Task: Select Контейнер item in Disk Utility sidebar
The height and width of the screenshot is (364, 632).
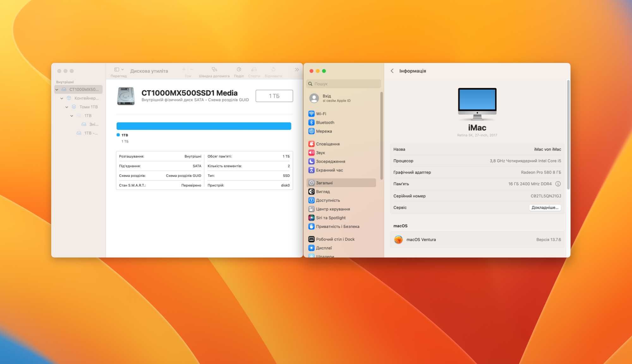Action: (x=83, y=98)
